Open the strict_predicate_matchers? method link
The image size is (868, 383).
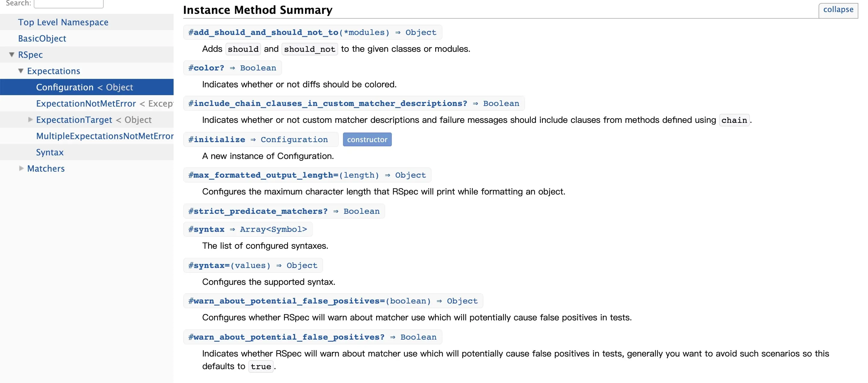pyautogui.click(x=257, y=211)
